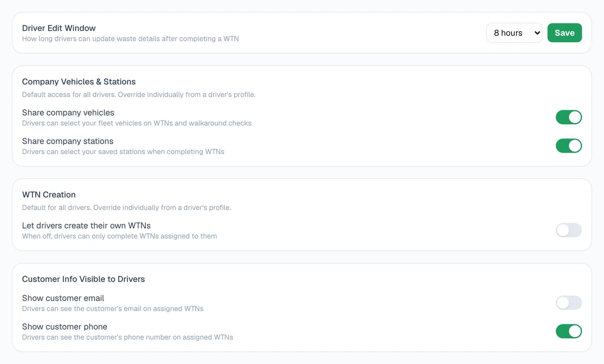
Task: Enable Let drivers create their own WTNs
Action: (569, 230)
